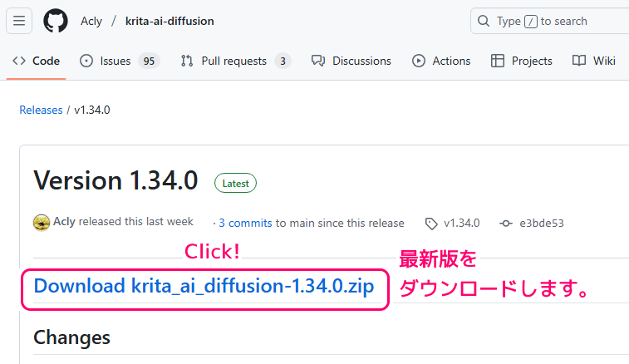Click the Changes heading
The width and height of the screenshot is (629, 364).
click(x=71, y=337)
